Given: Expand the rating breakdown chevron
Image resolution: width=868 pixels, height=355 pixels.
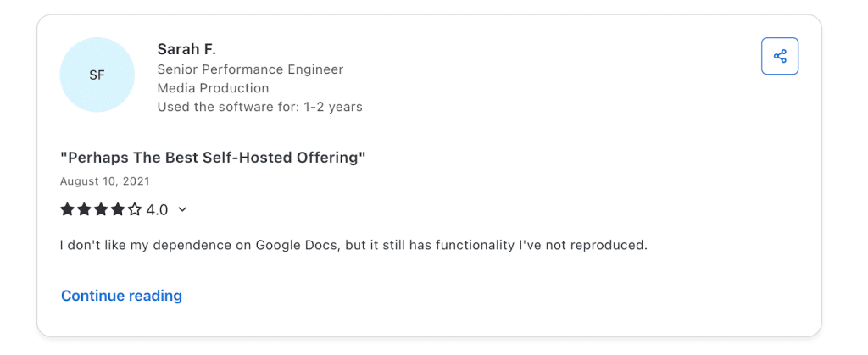Looking at the screenshot, I should 182,209.
